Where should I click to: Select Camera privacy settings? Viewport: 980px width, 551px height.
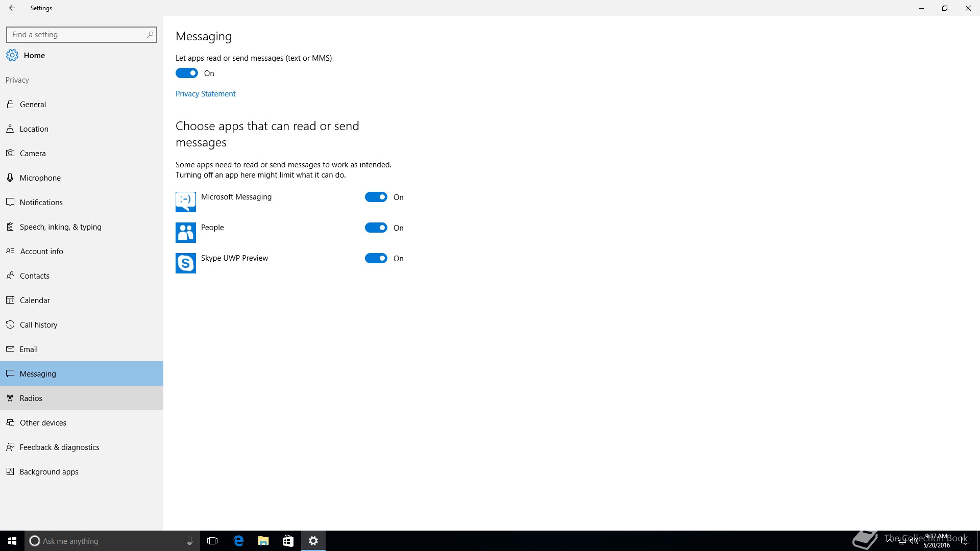(x=82, y=153)
